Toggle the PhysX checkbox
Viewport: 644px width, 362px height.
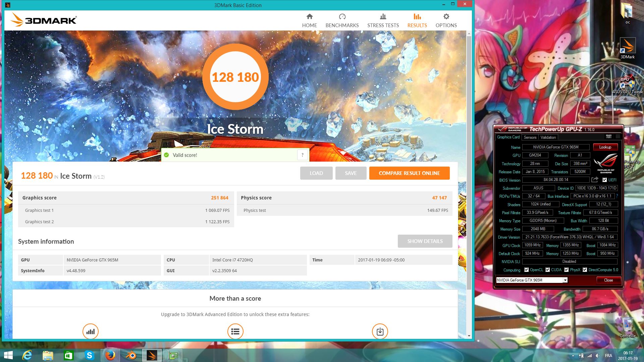tap(566, 270)
